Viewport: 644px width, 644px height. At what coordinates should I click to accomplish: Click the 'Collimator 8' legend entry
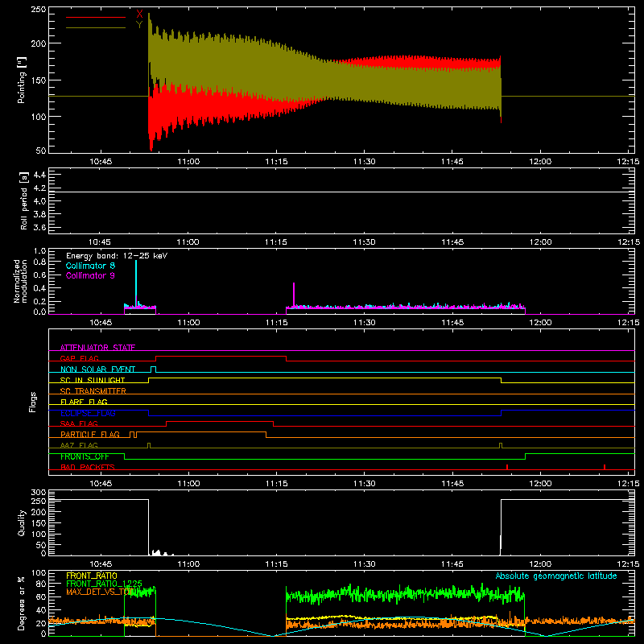point(90,266)
